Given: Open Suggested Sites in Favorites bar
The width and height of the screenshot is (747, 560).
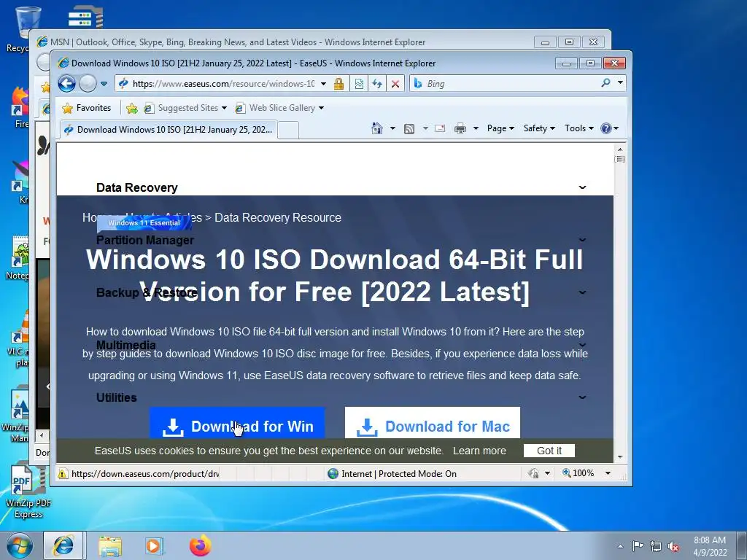Looking at the screenshot, I should coord(185,108).
